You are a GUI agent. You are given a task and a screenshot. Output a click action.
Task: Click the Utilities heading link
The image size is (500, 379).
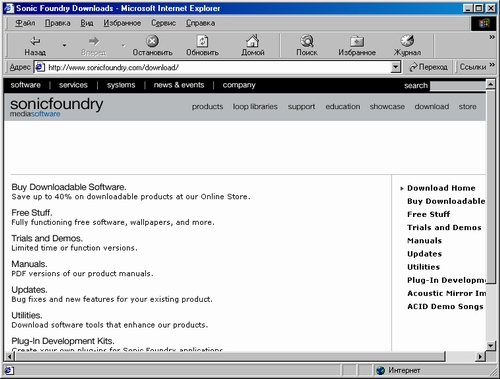click(27, 315)
